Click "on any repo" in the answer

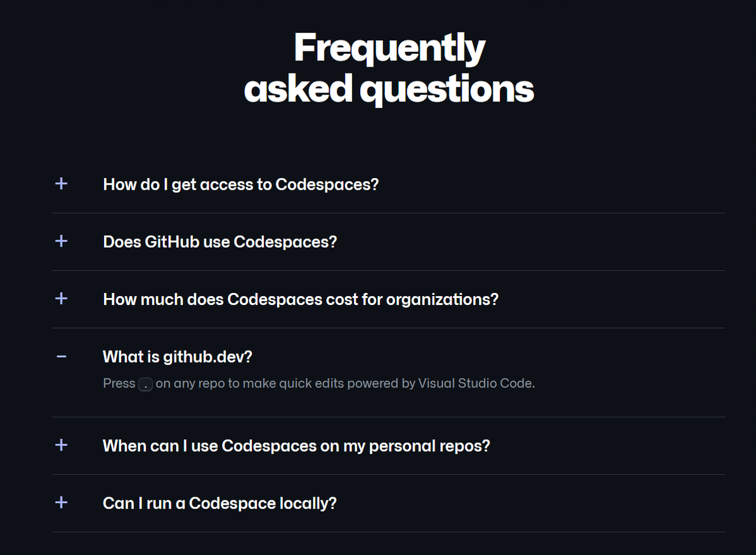click(x=185, y=383)
